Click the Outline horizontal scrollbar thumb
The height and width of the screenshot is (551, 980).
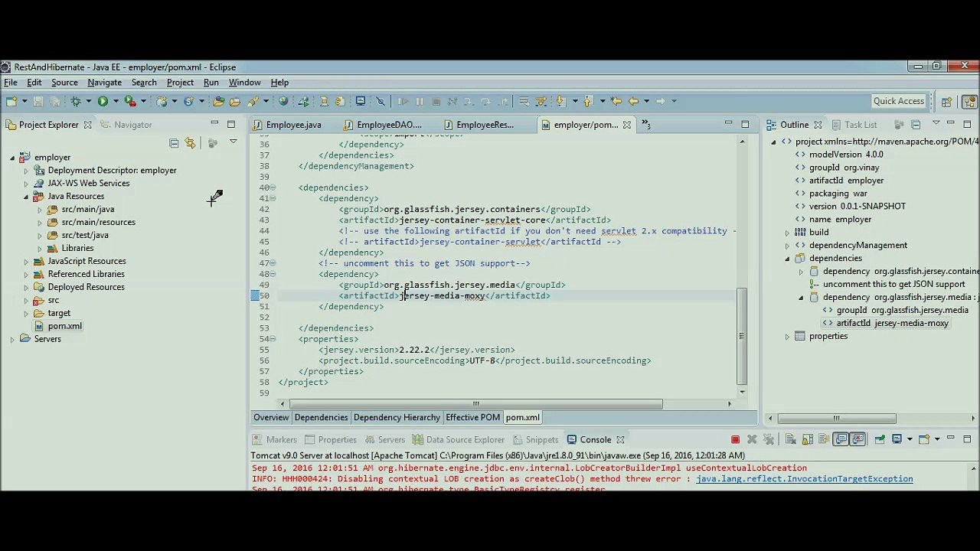click(837, 419)
